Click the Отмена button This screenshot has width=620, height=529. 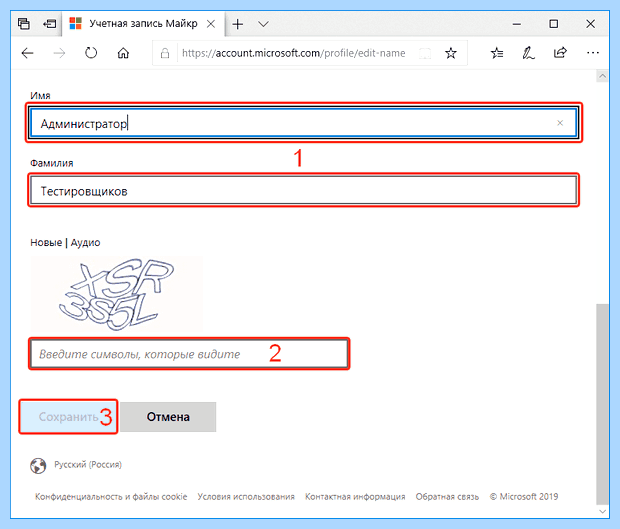[x=168, y=417]
